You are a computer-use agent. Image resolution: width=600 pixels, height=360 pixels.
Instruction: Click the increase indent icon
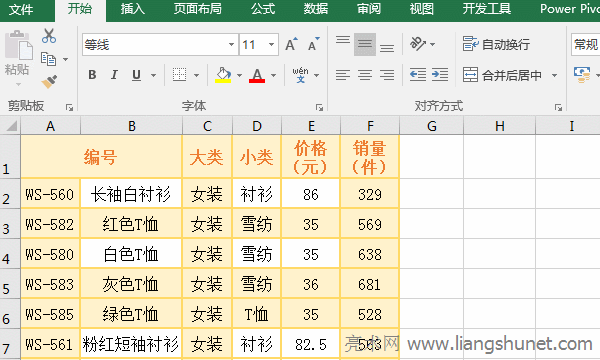point(440,75)
